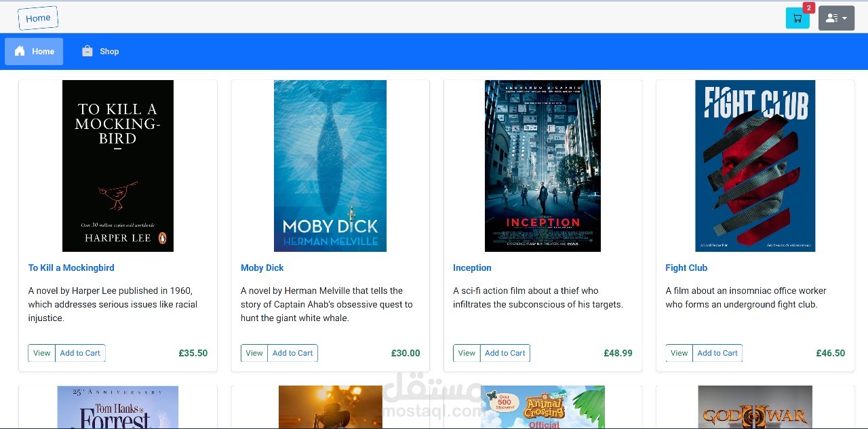Click the Home logo button at top left

(x=38, y=18)
